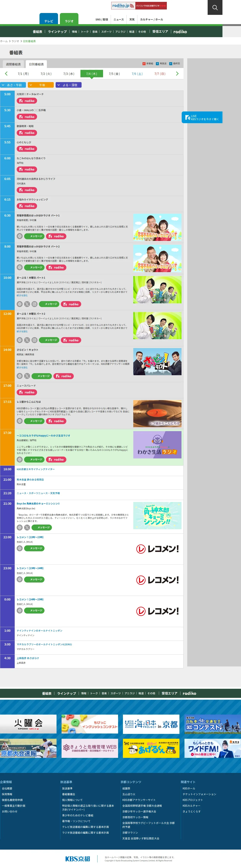The image size is (241, 868).
Task: Click KBS京都 logo in footer
Action: 78,859
